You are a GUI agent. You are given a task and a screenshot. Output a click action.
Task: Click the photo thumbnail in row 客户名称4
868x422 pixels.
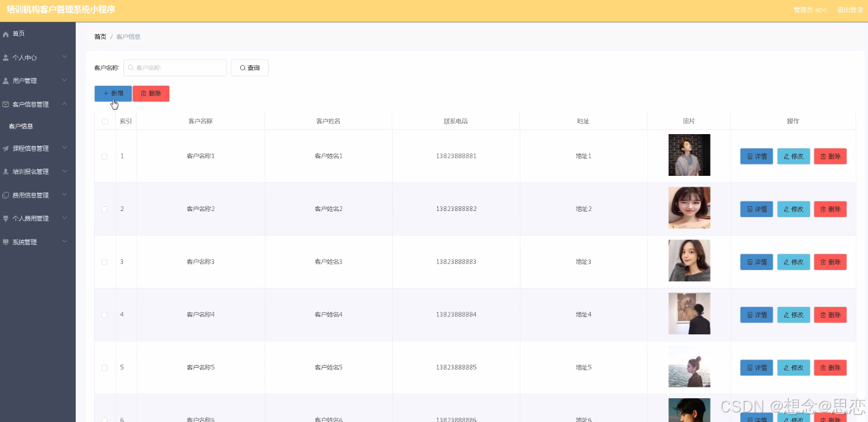689,314
